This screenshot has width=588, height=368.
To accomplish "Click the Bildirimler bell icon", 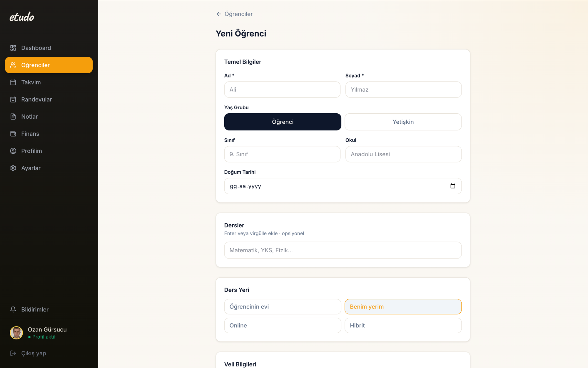I will [13, 309].
